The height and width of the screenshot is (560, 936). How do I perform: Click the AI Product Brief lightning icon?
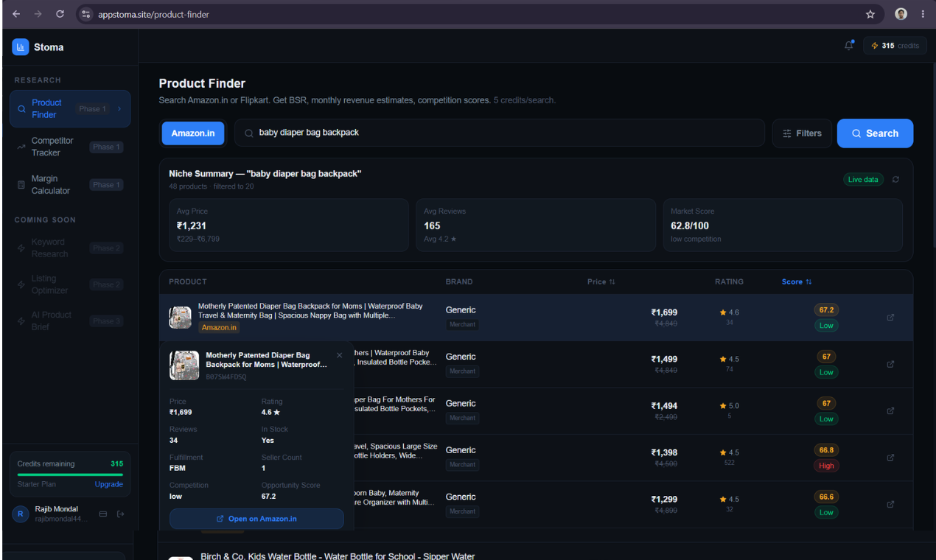click(x=21, y=321)
